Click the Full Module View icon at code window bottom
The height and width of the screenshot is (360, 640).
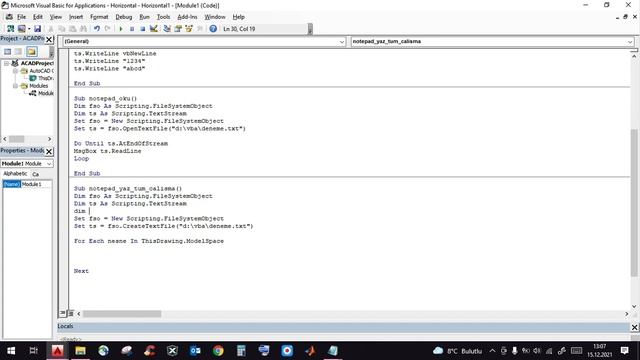tap(70, 313)
